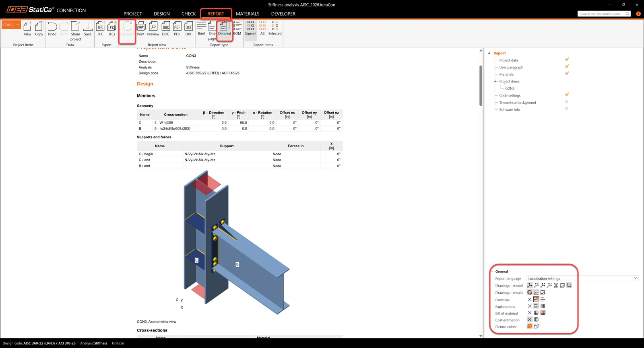The image size is (644, 348).
Task: Export report to PDF
Action: point(177,29)
